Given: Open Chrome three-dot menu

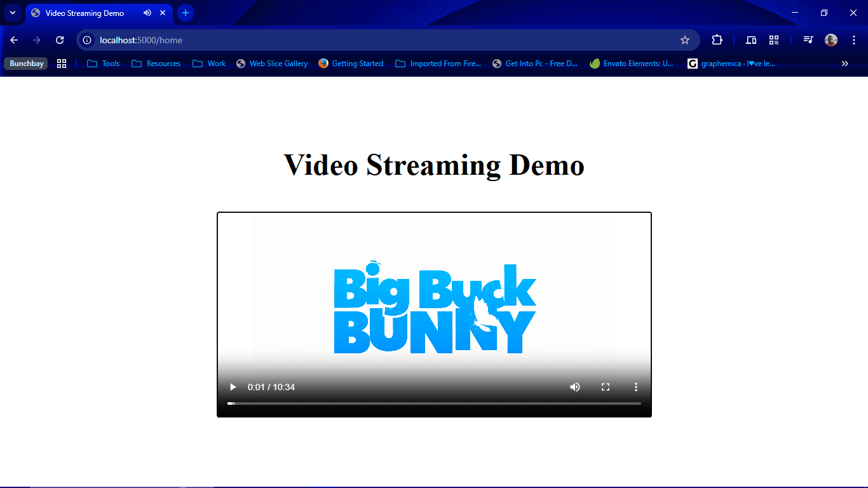Looking at the screenshot, I should tap(854, 40).
